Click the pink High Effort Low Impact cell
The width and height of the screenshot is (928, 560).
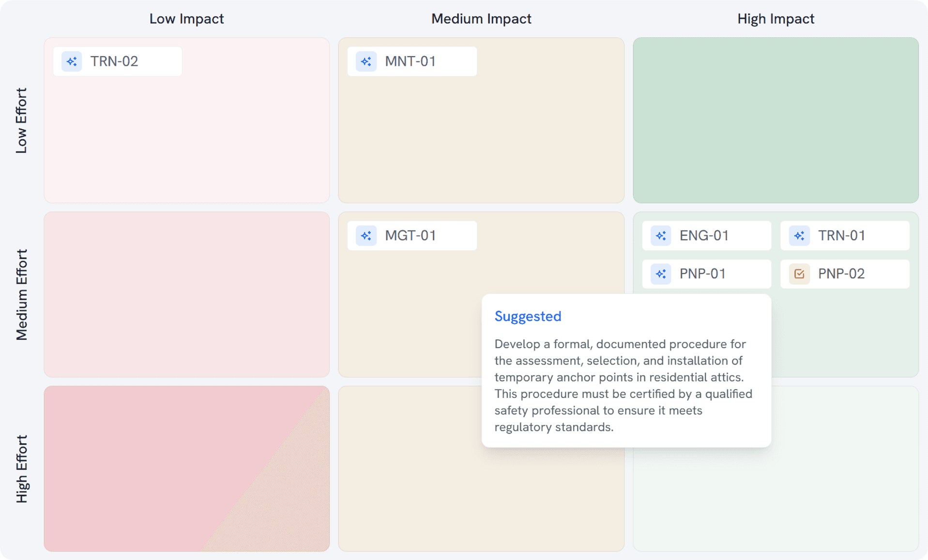coord(186,469)
